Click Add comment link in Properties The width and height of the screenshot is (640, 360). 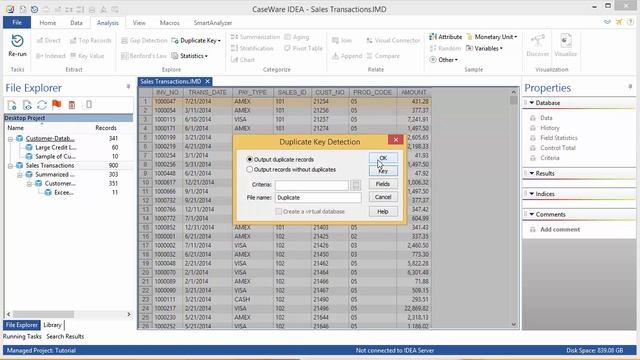pyautogui.click(x=560, y=229)
